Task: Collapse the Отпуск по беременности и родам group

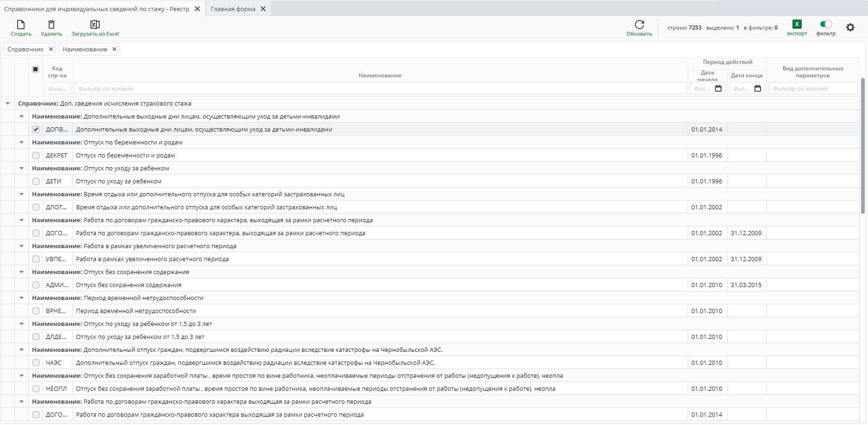Action: (22, 143)
